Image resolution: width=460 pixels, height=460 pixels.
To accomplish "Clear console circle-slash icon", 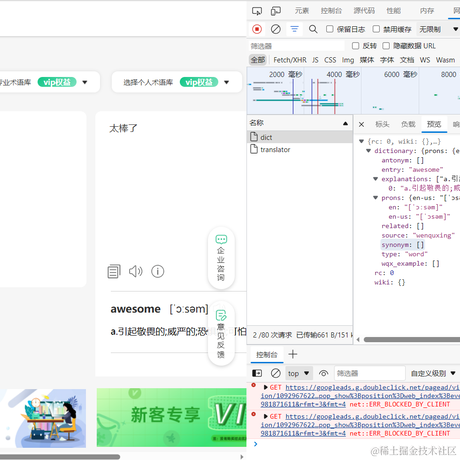I will [x=276, y=373].
